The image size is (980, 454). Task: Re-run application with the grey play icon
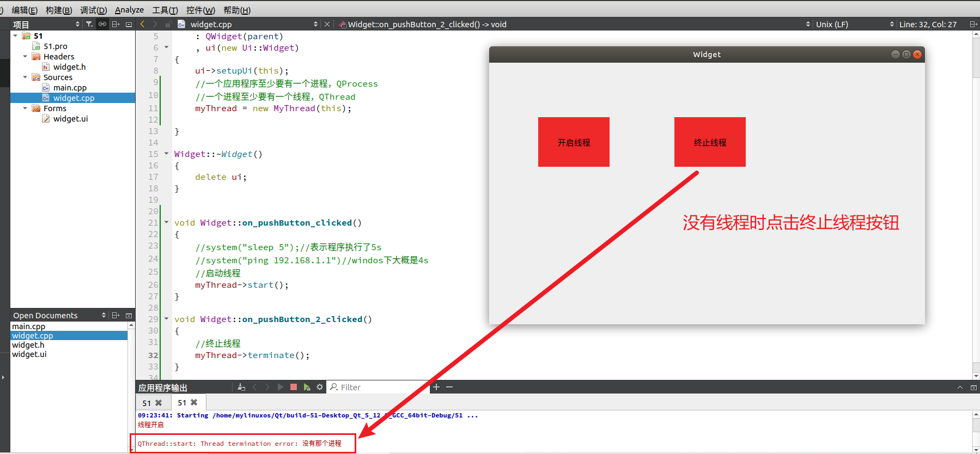pyautogui.click(x=280, y=387)
